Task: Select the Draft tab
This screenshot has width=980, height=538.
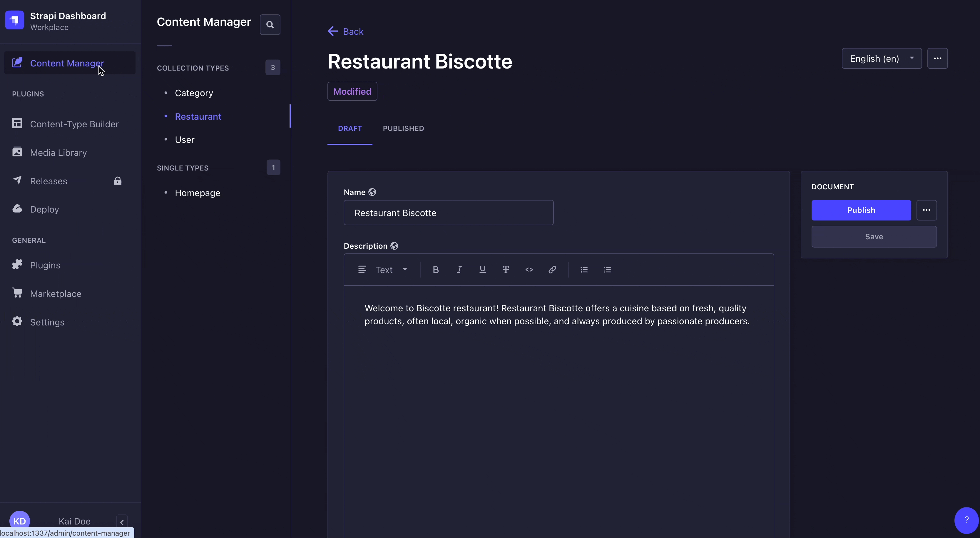Action: click(x=349, y=128)
